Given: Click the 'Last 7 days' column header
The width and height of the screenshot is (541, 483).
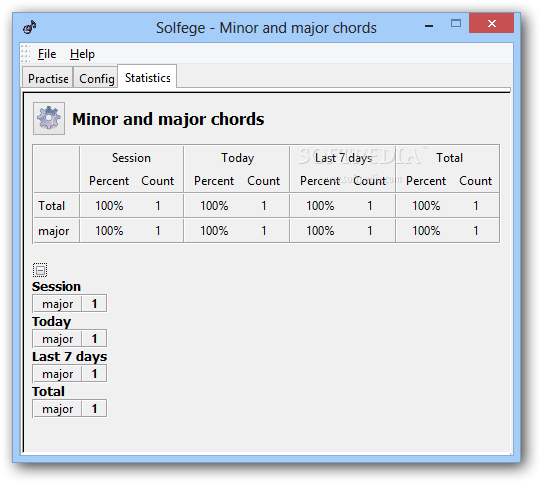Looking at the screenshot, I should coord(343,158).
